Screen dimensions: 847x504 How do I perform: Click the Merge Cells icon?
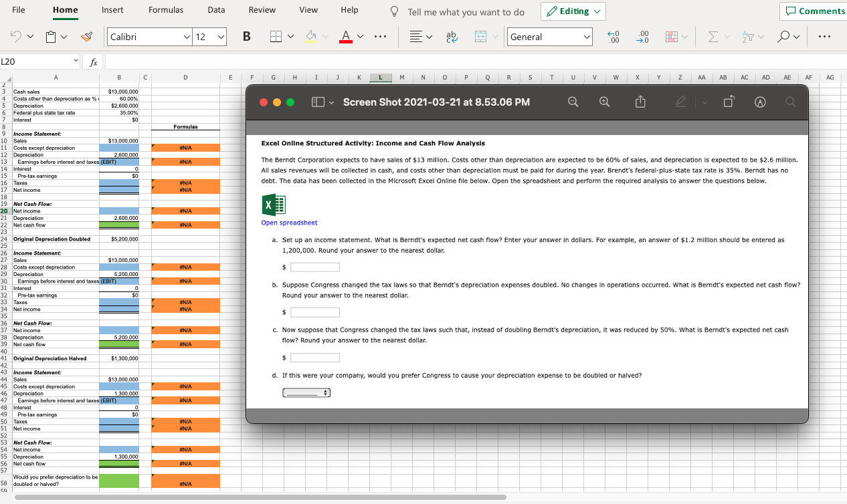[480, 37]
